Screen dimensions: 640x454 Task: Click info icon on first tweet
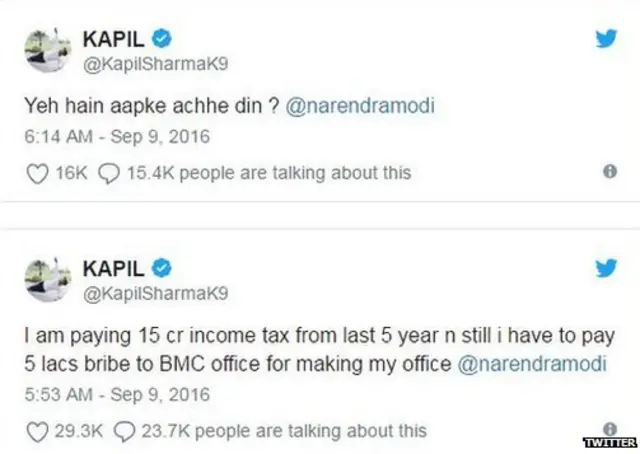tap(609, 171)
